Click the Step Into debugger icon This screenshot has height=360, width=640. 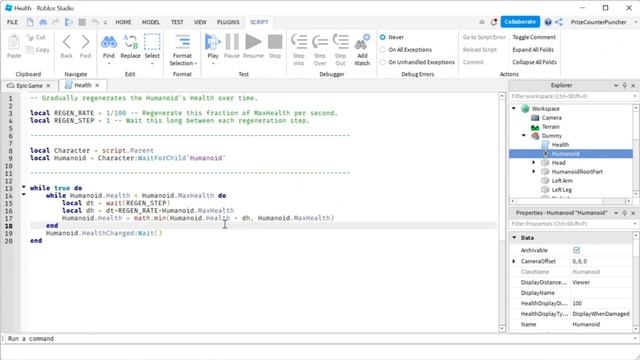299,42
